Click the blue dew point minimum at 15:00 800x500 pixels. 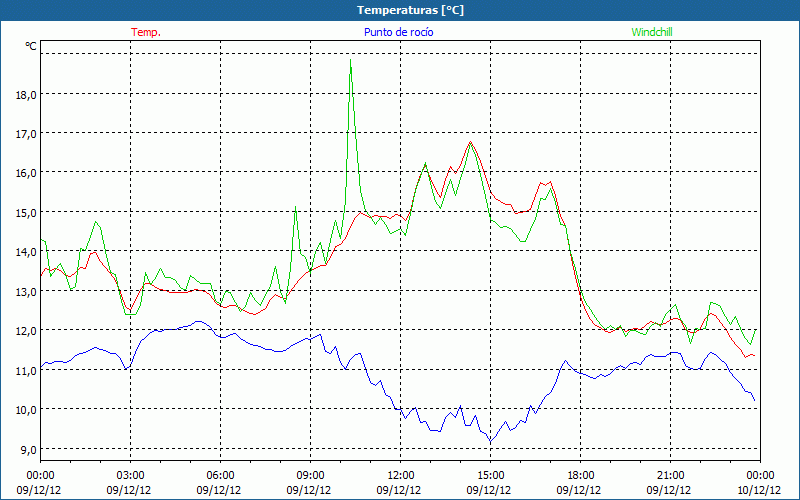490,441
